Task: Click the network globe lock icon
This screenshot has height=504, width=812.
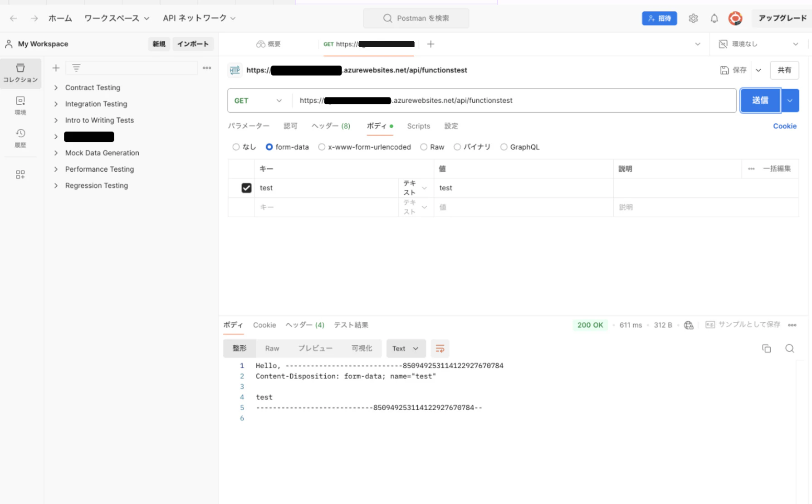Action: pyautogui.click(x=689, y=325)
